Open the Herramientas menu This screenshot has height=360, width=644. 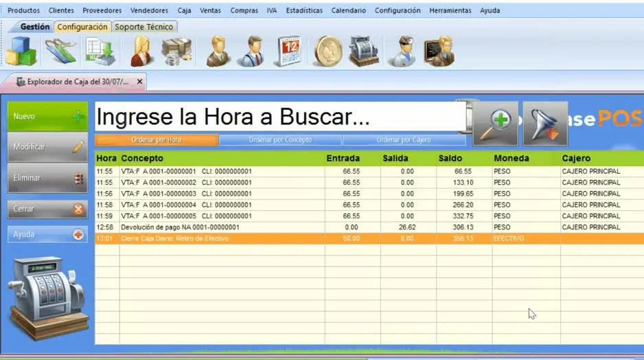450,10
